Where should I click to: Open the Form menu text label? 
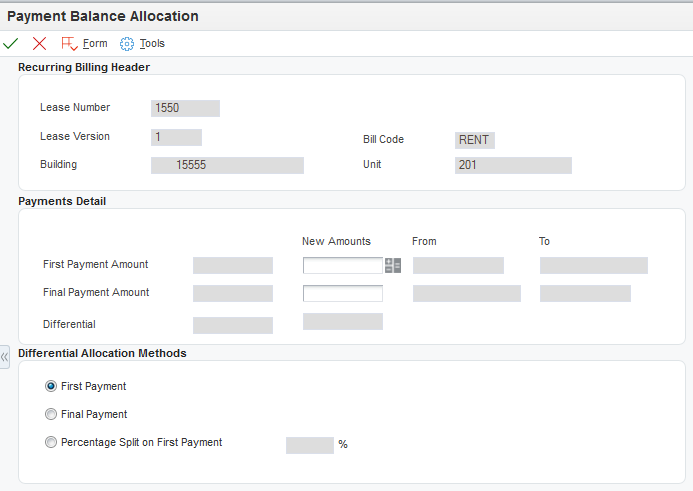pos(95,44)
